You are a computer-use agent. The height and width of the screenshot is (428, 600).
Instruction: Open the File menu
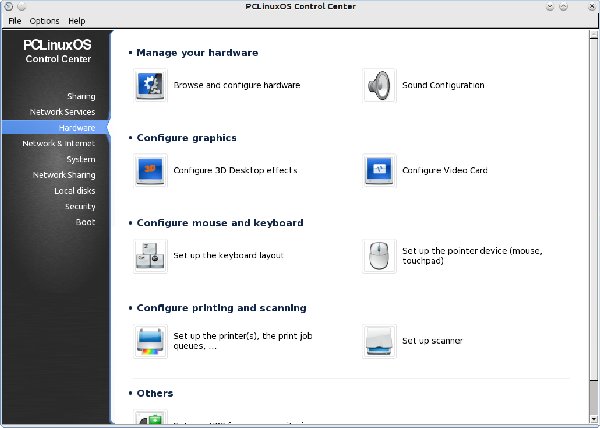(15, 21)
